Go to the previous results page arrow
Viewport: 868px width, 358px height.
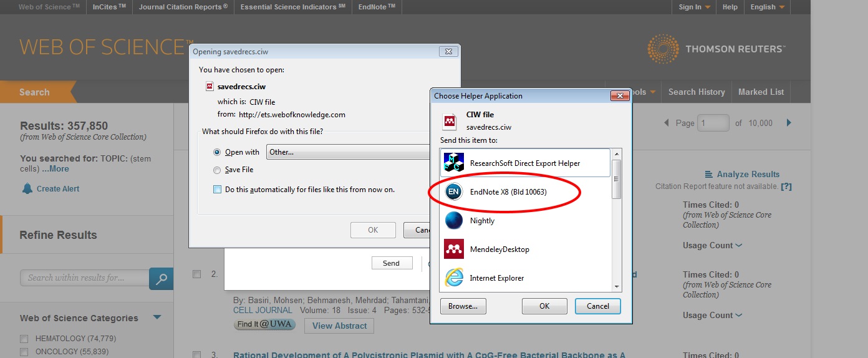(x=666, y=123)
